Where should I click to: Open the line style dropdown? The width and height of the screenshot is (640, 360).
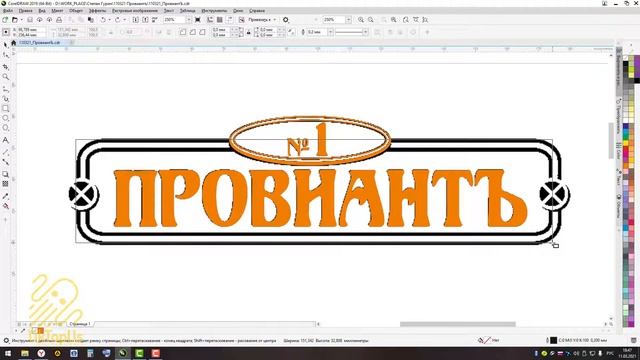[365, 32]
